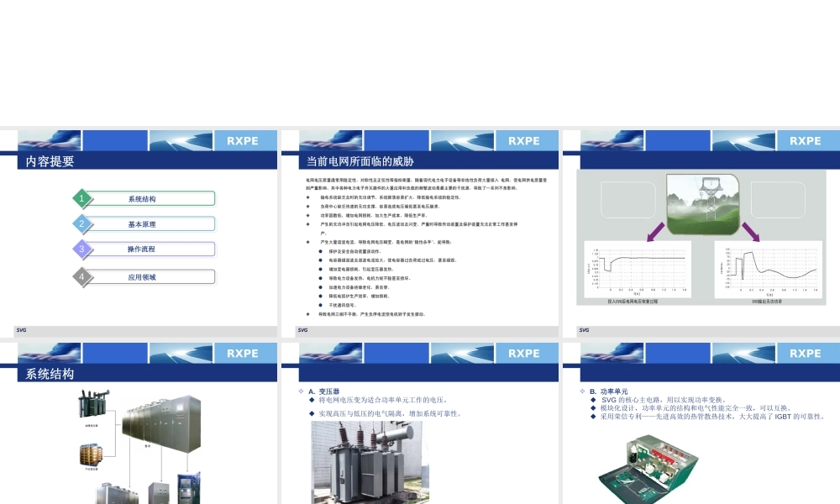Click the outdoor transformer photo under 变压器
The height and width of the screenshot is (504, 840).
370,462
